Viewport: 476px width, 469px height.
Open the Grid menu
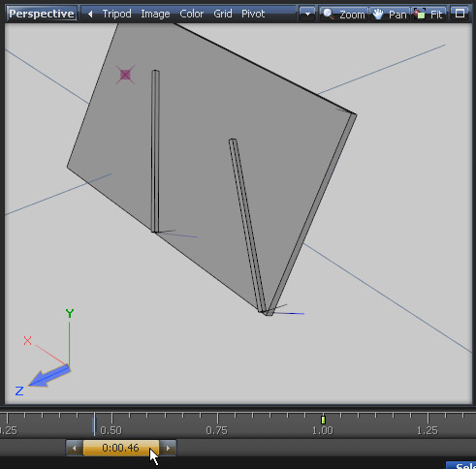(223, 14)
